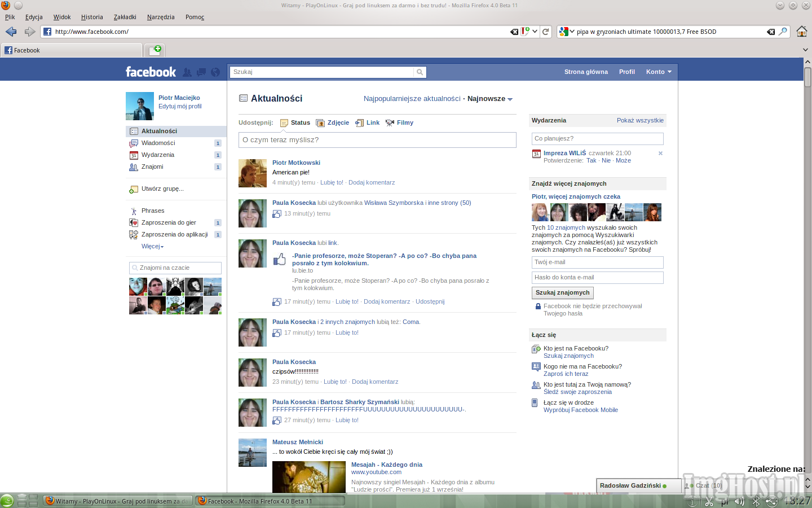Open Facebook friend requests icon in header
Image resolution: width=812 pixels, height=508 pixels.
point(187,72)
